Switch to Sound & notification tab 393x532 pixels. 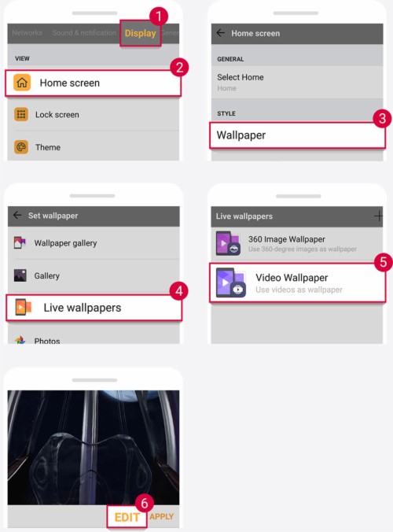(84, 33)
